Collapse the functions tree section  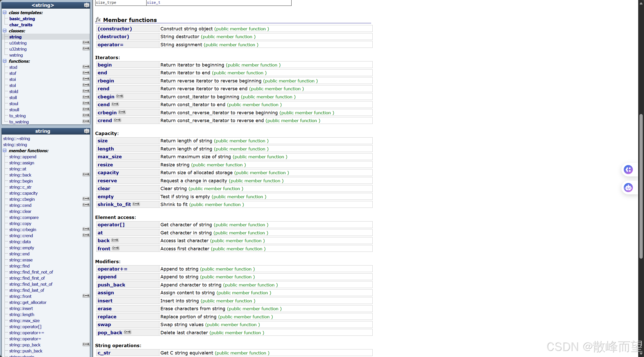(x=5, y=61)
